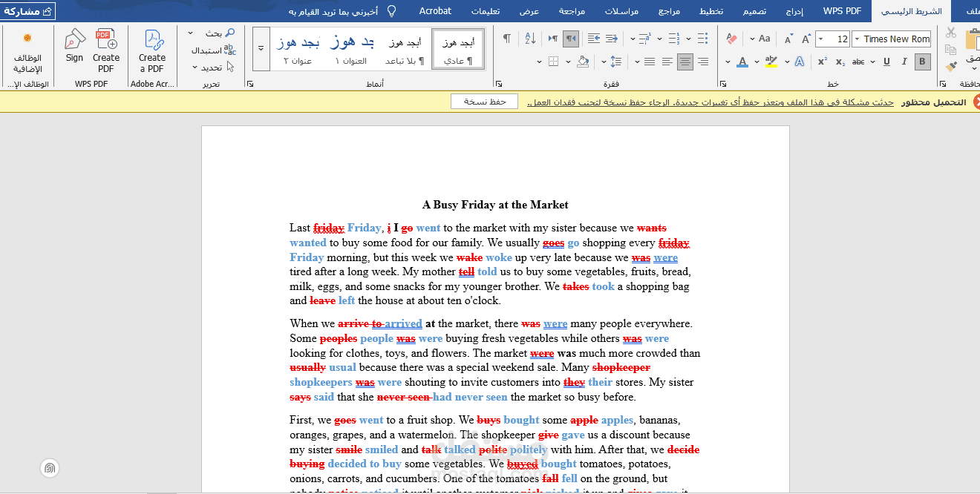The image size is (980, 494).
Task: Click align left icon
Action: (667, 62)
